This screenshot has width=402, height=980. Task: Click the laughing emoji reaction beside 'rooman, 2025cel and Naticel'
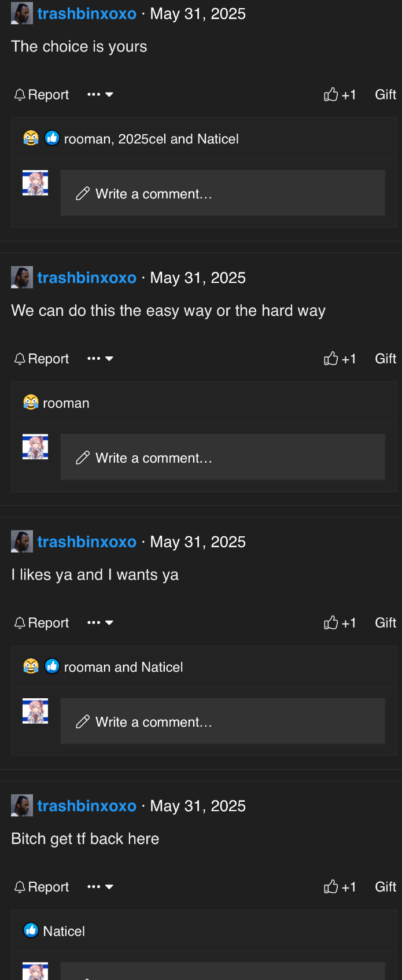(31, 138)
